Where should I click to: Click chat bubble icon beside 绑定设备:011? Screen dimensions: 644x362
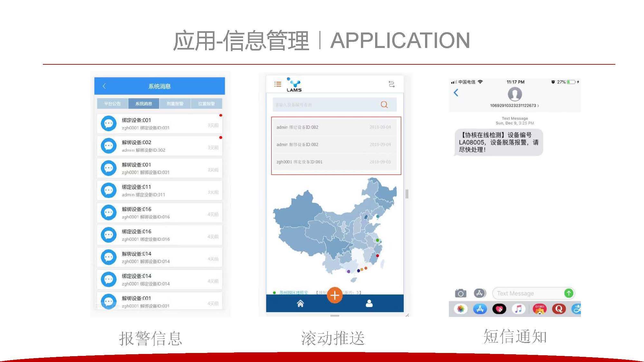[x=109, y=190]
